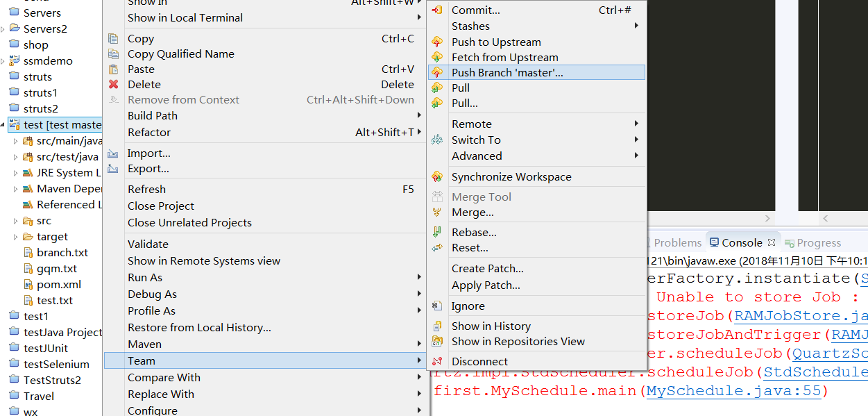Click the Reset icon
The width and height of the screenshot is (868, 416).
[x=437, y=248]
